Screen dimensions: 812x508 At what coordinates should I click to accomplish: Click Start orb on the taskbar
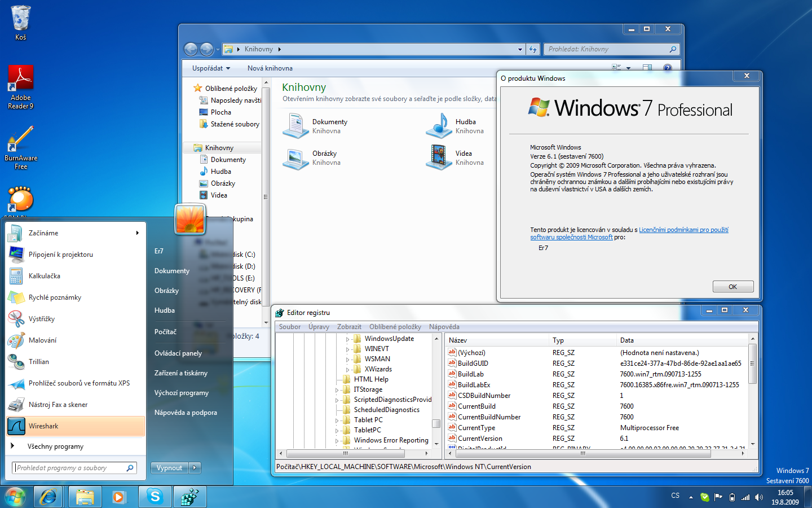pyautogui.click(x=15, y=497)
